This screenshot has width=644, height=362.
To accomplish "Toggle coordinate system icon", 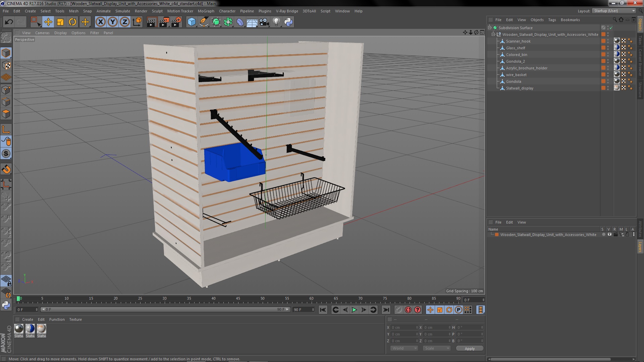I will pos(137,22).
